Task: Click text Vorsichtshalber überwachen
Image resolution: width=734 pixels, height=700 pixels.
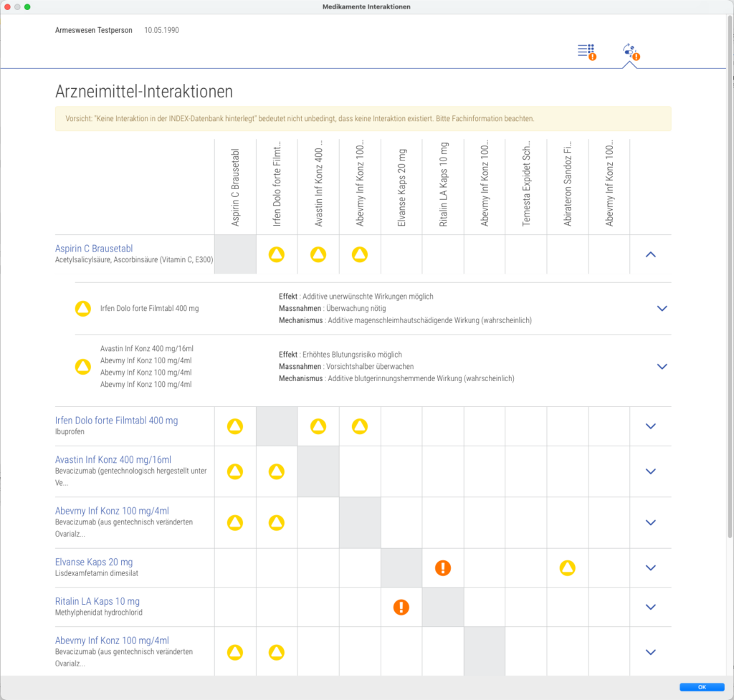Action: (370, 366)
